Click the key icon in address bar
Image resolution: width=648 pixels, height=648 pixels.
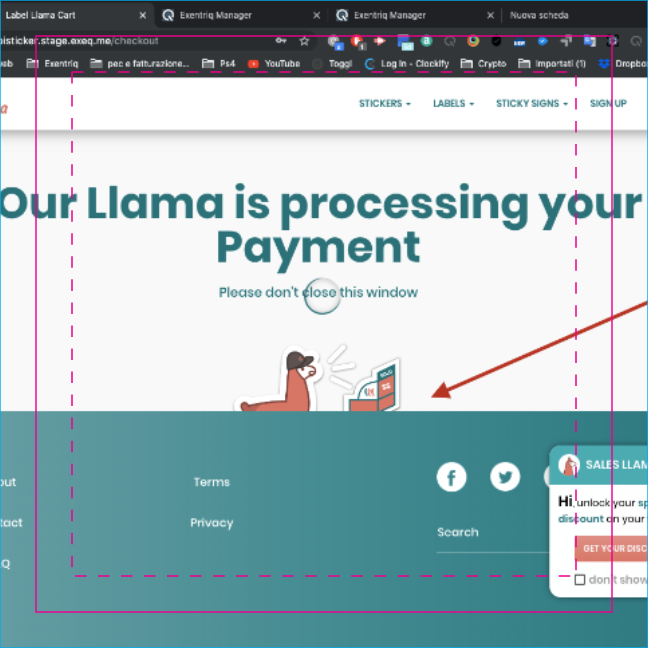point(281,41)
